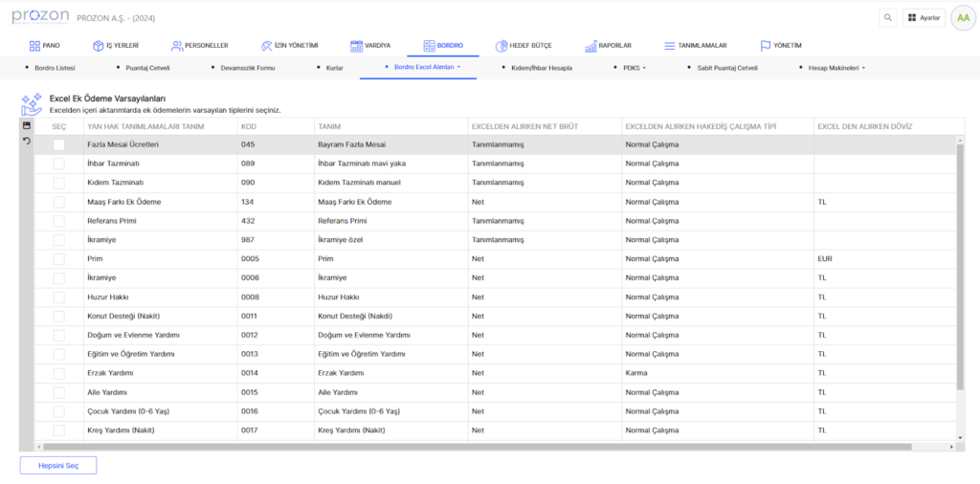The height and width of the screenshot is (484, 980).
Task: Click the save icon left of grid
Action: 27,126
